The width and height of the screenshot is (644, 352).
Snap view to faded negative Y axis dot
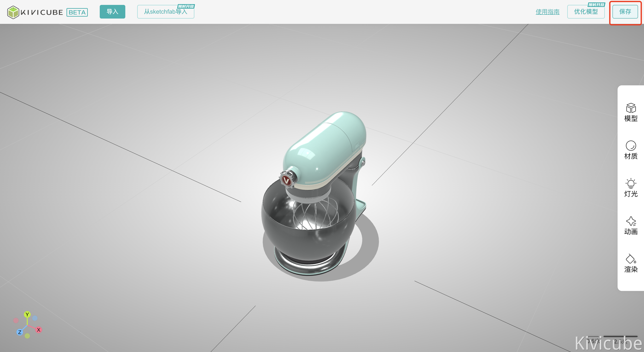(27, 336)
